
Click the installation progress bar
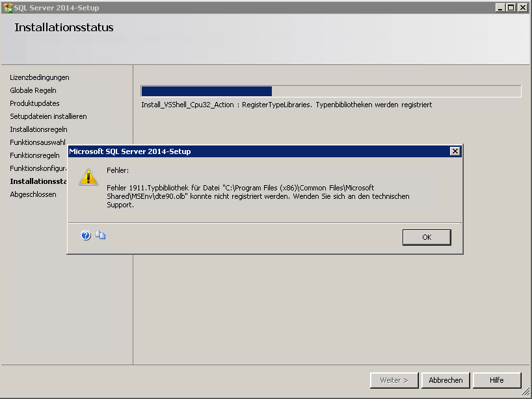(x=331, y=91)
